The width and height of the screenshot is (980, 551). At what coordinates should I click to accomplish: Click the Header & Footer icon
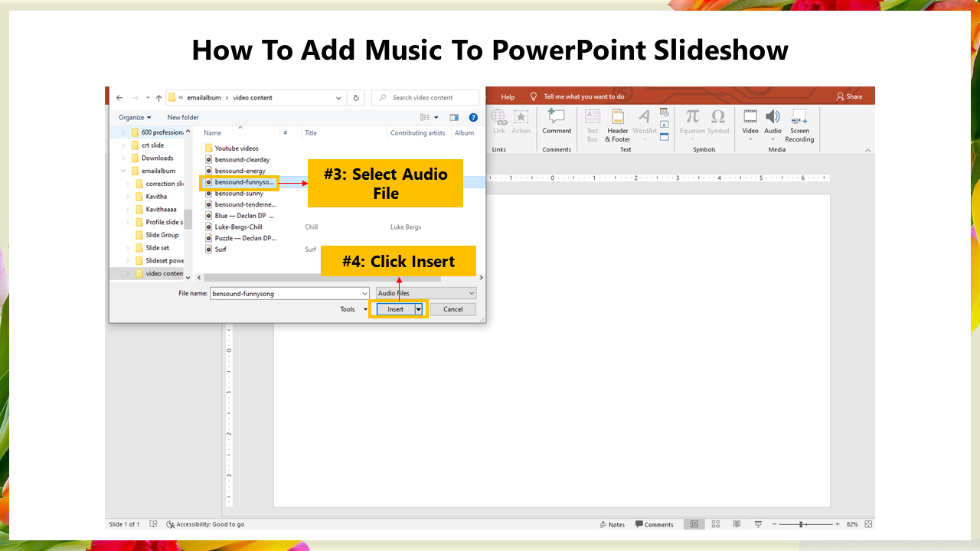pos(618,116)
